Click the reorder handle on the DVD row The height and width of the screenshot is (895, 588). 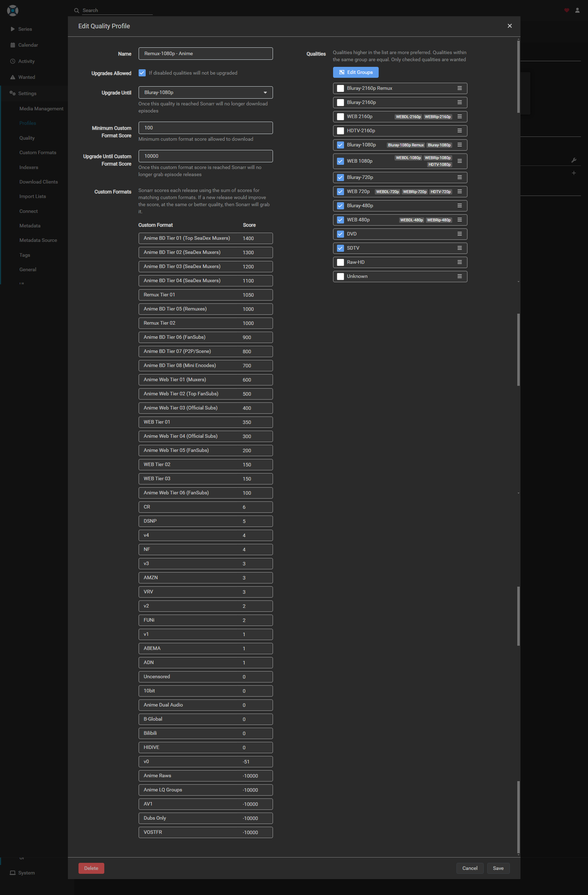(459, 234)
